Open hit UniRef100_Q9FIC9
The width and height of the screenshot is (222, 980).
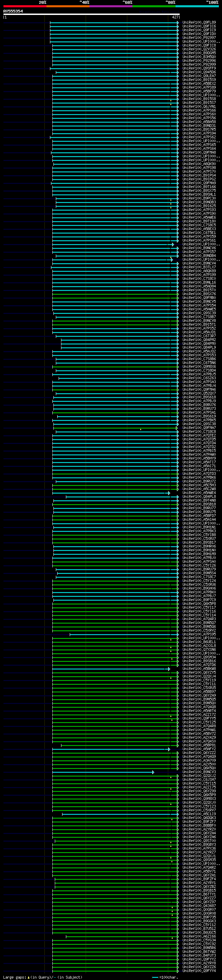(199, 30)
